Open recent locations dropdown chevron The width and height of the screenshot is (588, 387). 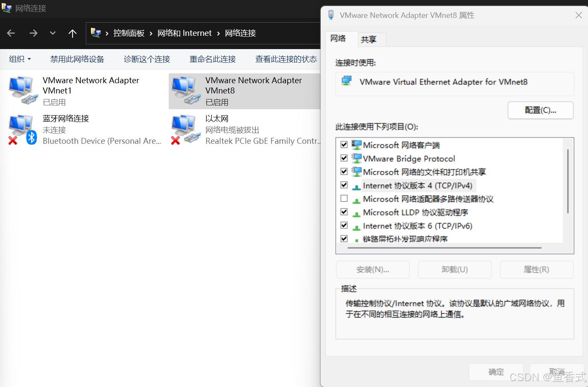53,33
